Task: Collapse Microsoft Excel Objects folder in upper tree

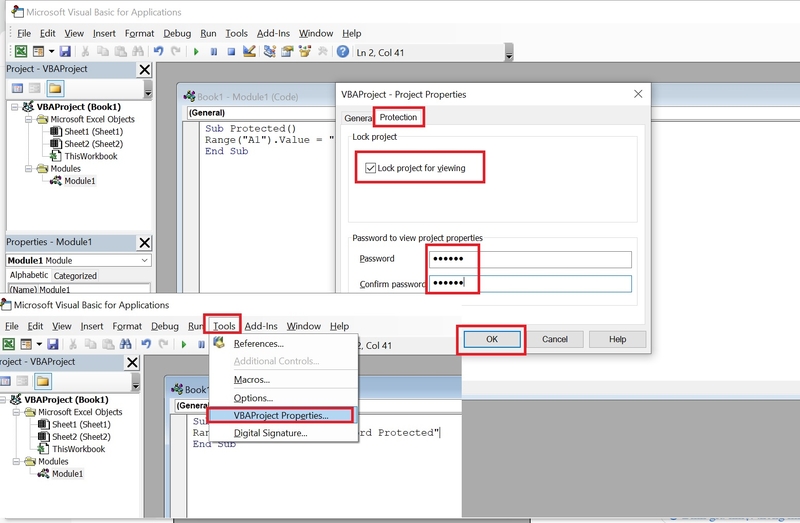Action: point(29,119)
